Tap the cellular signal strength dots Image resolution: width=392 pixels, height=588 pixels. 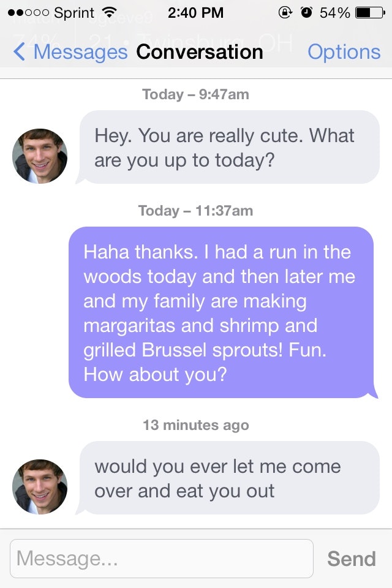coord(27,13)
